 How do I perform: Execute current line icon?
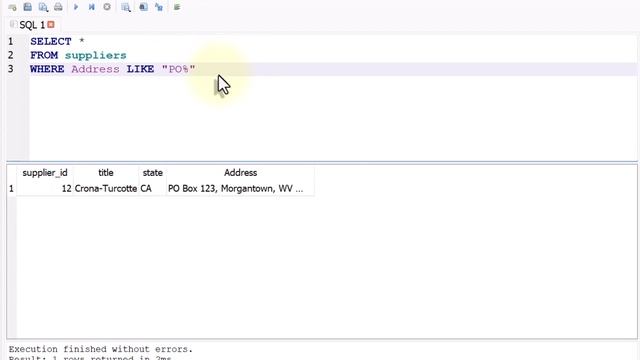click(91, 7)
